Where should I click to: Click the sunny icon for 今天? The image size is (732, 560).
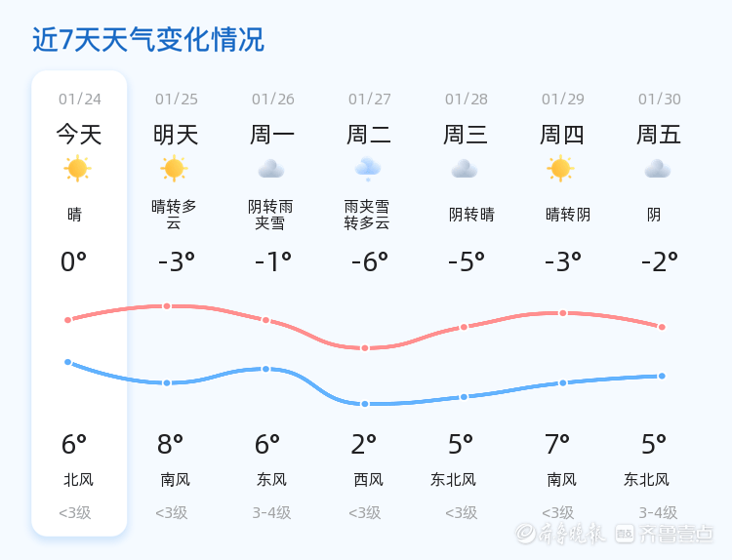tap(77, 169)
